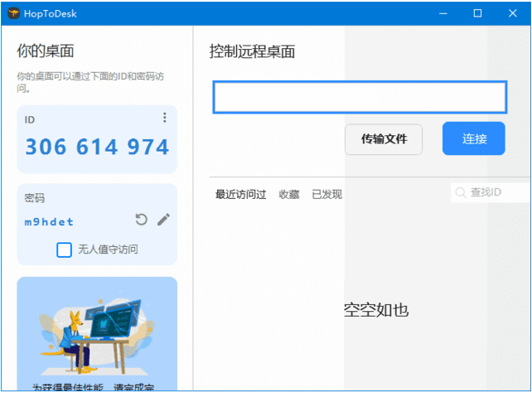Focus the remote ID input field

tap(360, 97)
